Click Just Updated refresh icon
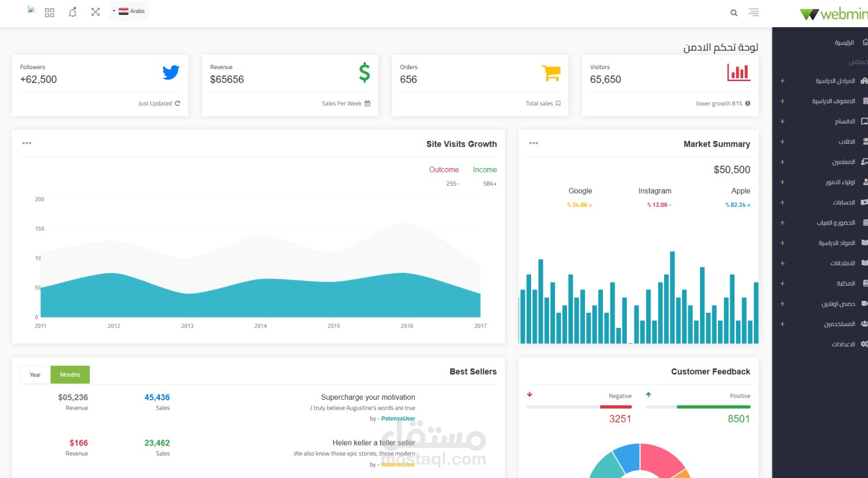This screenshot has width=868, height=478. click(177, 103)
